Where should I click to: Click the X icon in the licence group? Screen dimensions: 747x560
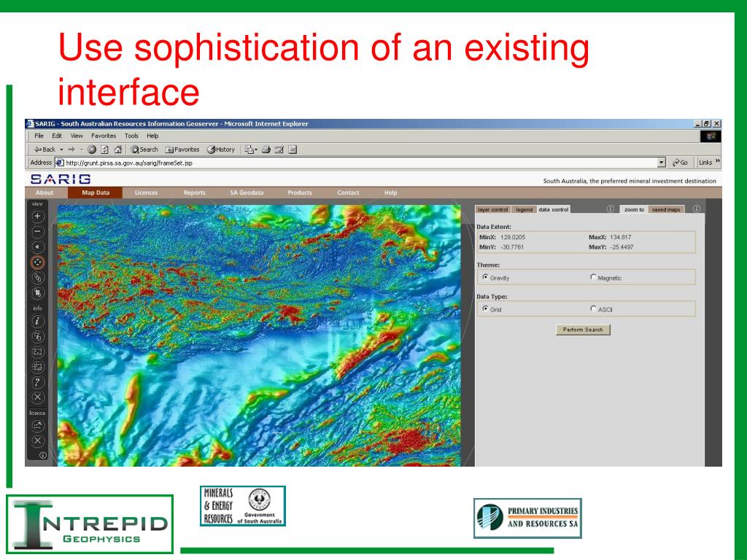coord(37,441)
